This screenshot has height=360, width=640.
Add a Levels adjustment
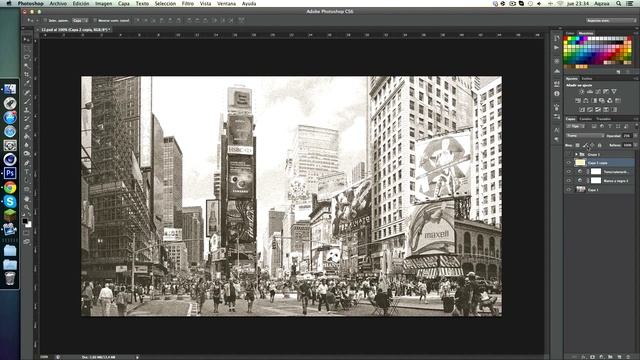tap(590, 92)
